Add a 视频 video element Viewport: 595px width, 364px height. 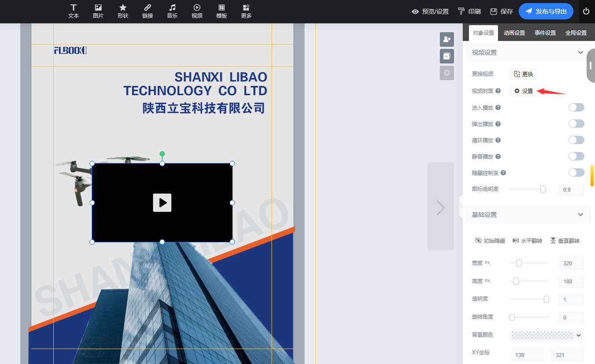pyautogui.click(x=197, y=11)
